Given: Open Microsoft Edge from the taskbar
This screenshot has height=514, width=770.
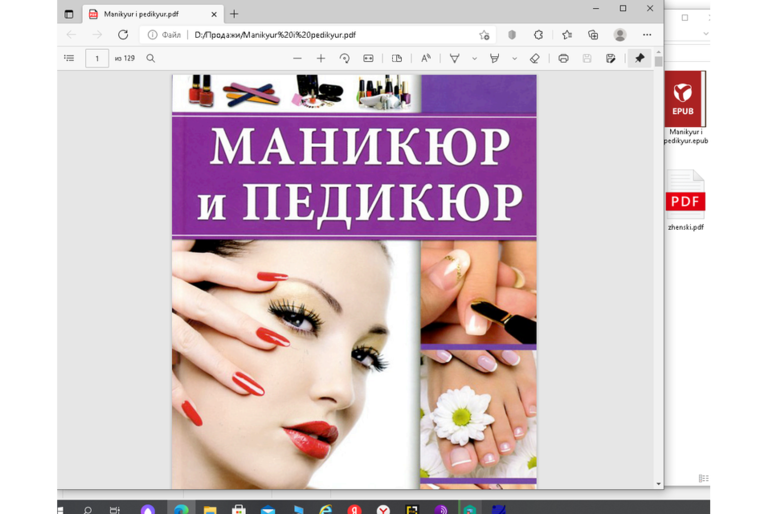Looking at the screenshot, I should [181, 509].
